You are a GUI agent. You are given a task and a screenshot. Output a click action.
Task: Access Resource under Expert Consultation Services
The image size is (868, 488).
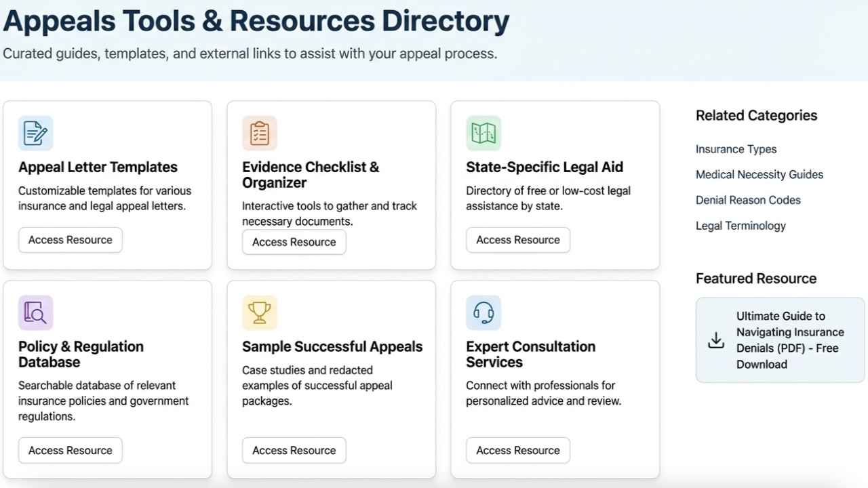pyautogui.click(x=517, y=450)
